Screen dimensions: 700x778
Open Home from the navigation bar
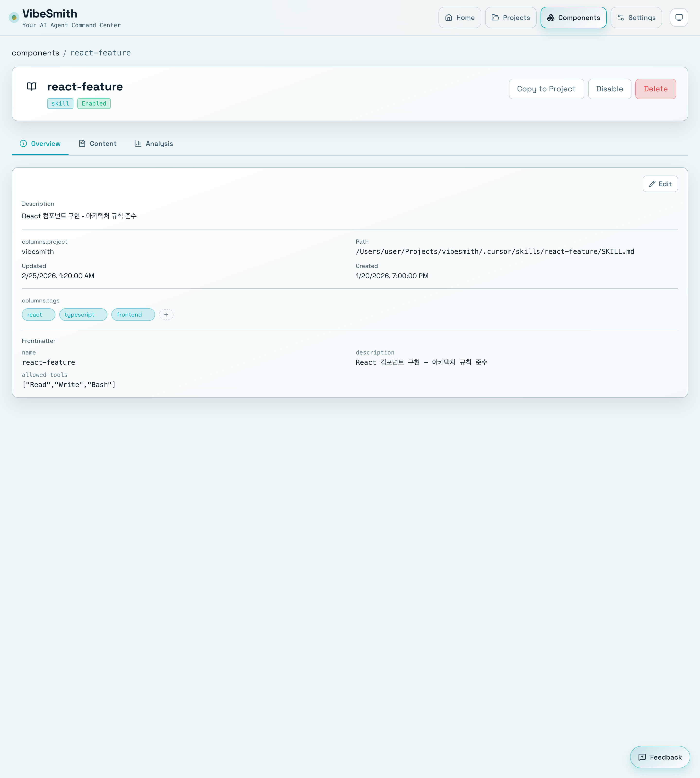(460, 18)
